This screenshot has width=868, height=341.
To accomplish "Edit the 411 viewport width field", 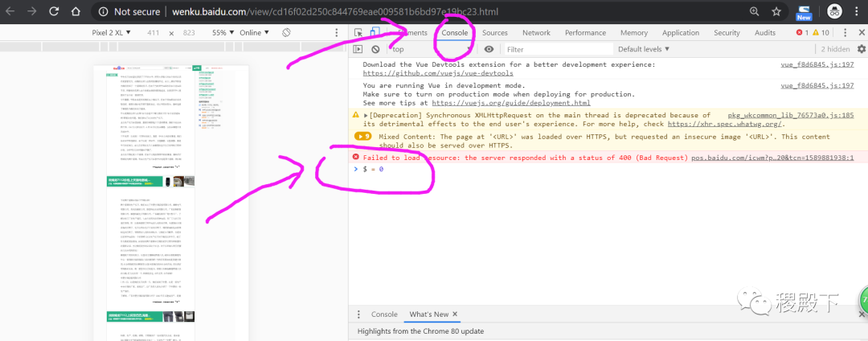I will [x=154, y=33].
